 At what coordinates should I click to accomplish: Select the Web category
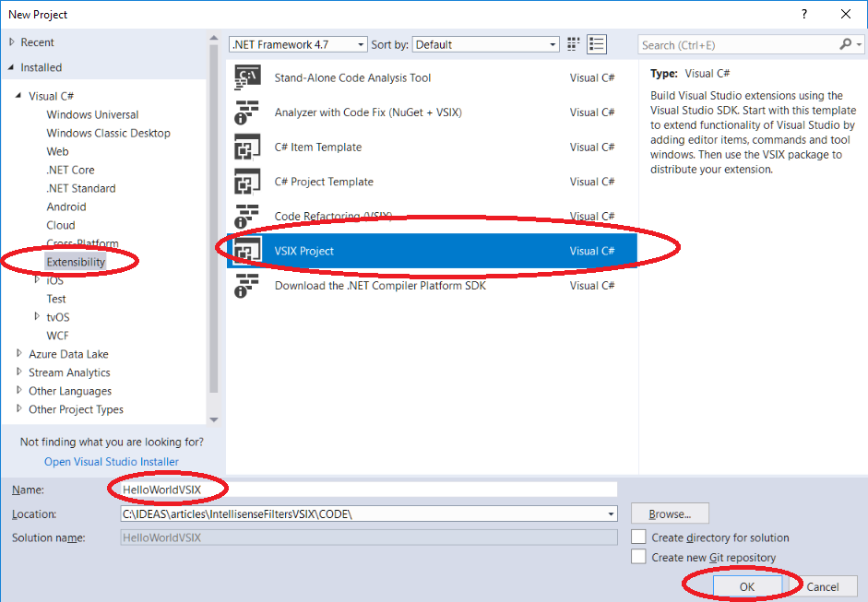[x=57, y=151]
